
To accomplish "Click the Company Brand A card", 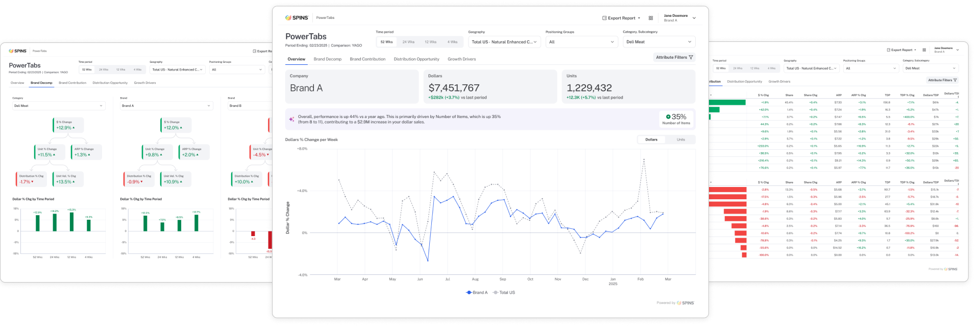I will pyautogui.click(x=352, y=87).
